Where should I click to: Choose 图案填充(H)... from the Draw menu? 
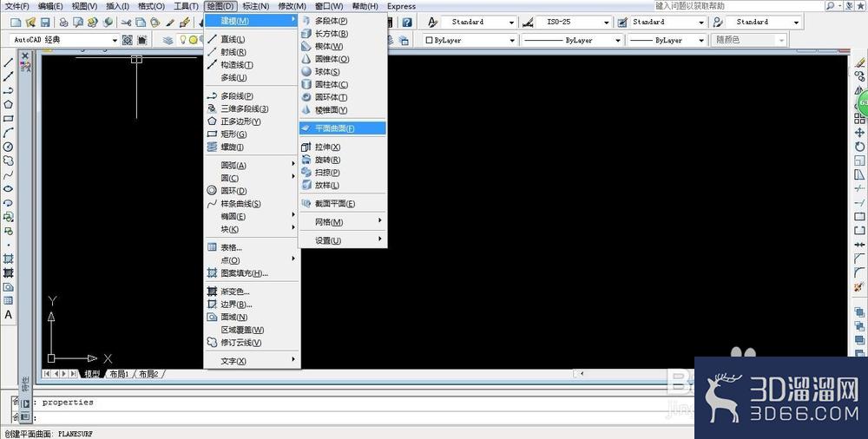click(252, 273)
